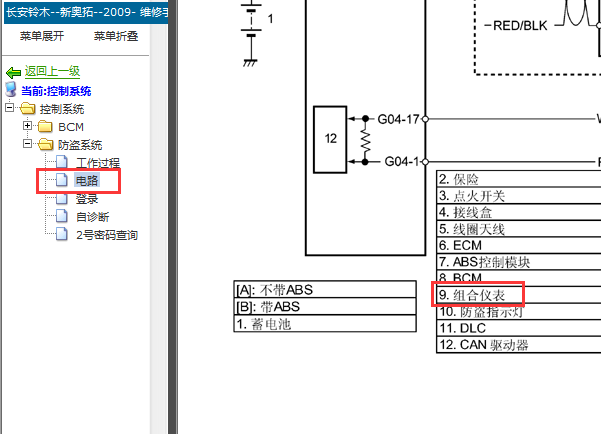Image resolution: width=601 pixels, height=434 pixels.
Task: Click the document icon beside 2号密码查询
Action: click(x=62, y=234)
